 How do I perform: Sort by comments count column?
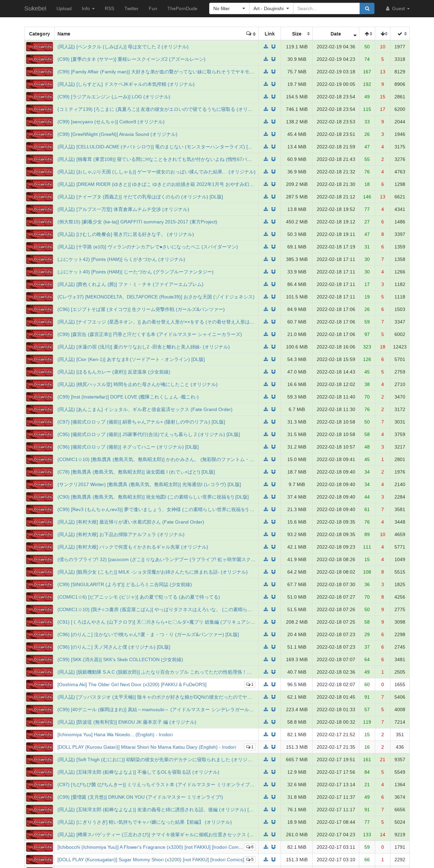(x=251, y=34)
